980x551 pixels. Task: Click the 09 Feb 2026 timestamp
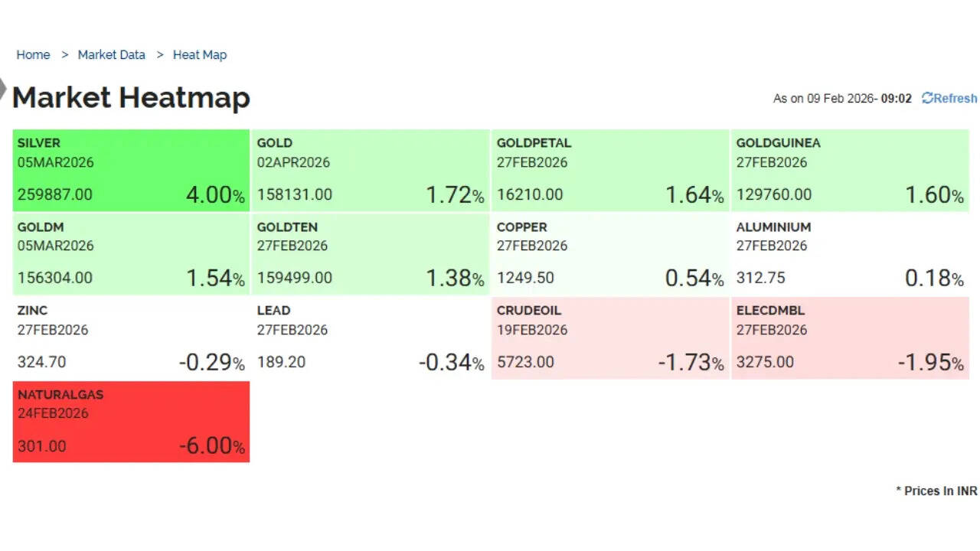[842, 99]
